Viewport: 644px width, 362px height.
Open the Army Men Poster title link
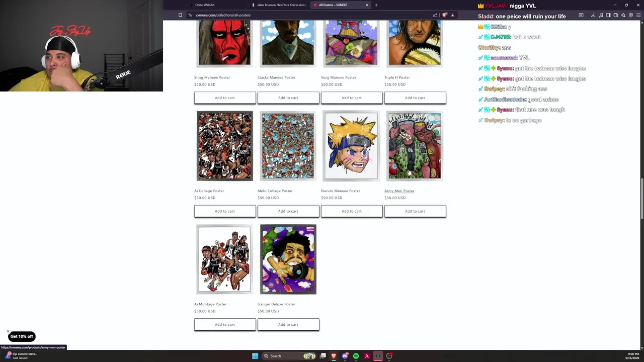point(399,191)
